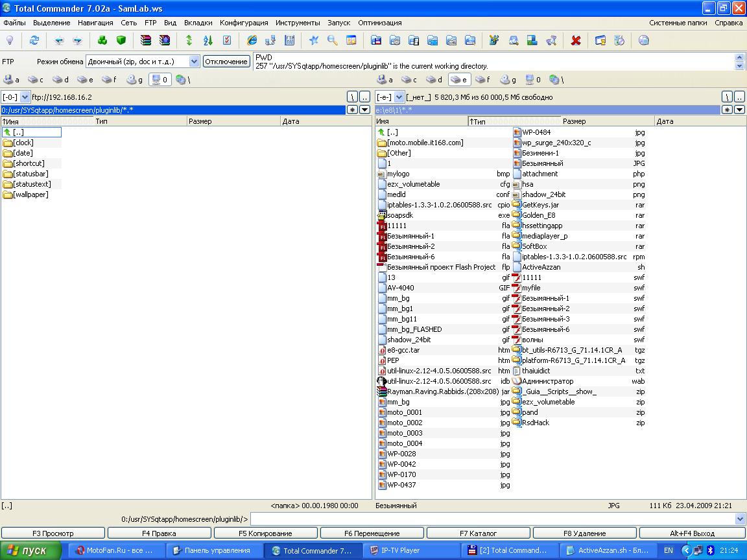Open right panel favorites asterisk button
Screen dimensions: 747x560
click(x=727, y=110)
